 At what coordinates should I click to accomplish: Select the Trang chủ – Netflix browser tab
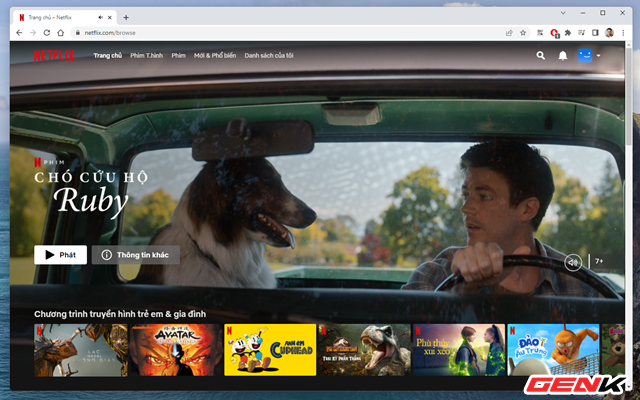[64, 18]
